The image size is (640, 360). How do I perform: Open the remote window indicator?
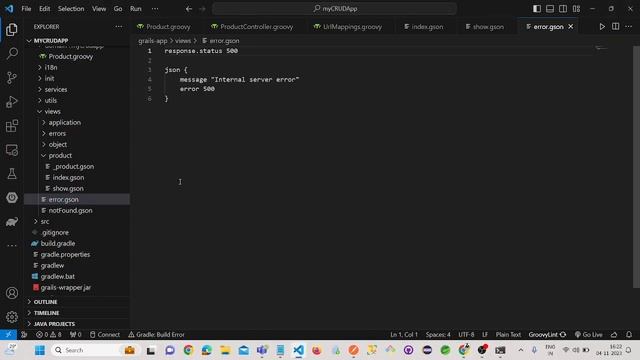pos(8,335)
